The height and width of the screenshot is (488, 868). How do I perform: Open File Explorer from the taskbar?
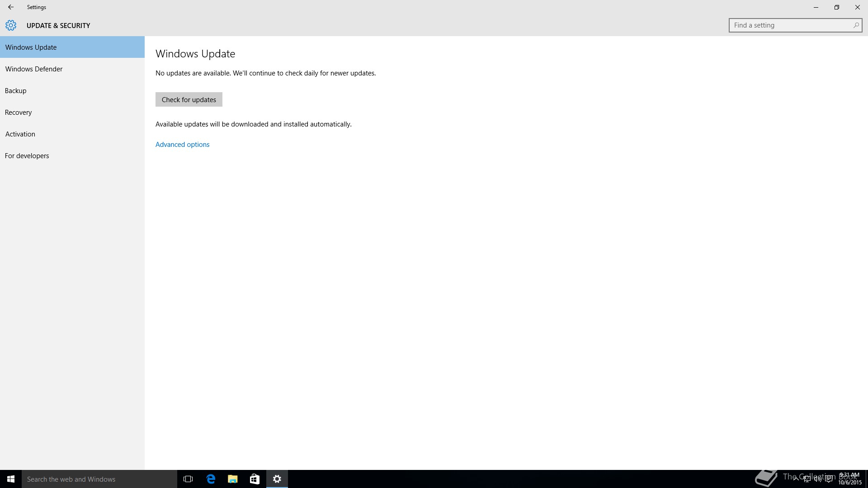click(x=232, y=479)
